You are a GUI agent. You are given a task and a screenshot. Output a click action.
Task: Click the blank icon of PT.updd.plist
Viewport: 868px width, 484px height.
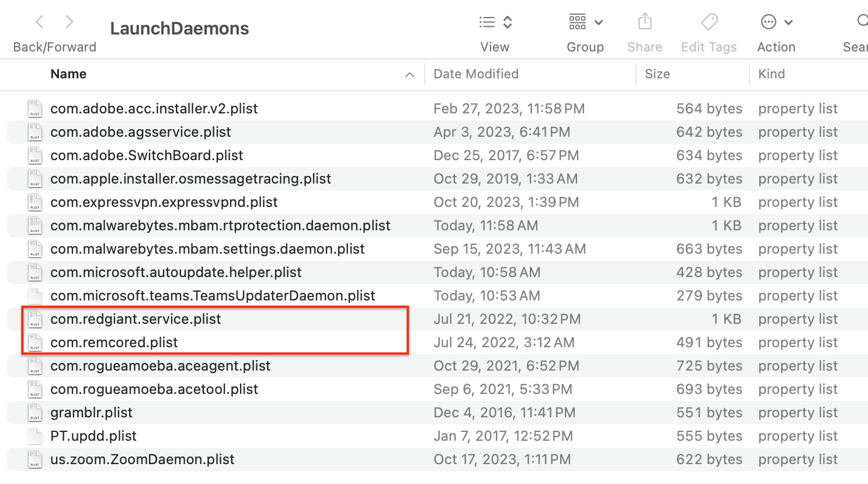click(35, 436)
